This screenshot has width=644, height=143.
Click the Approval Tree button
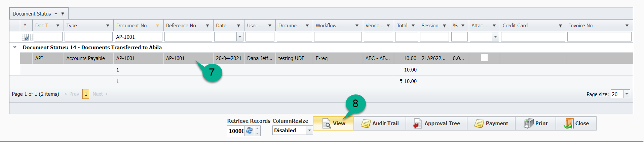(436, 123)
